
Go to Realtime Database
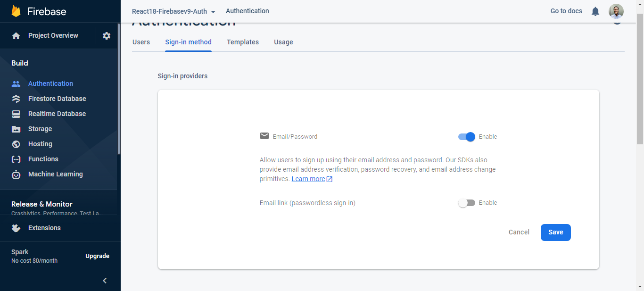[57, 114]
